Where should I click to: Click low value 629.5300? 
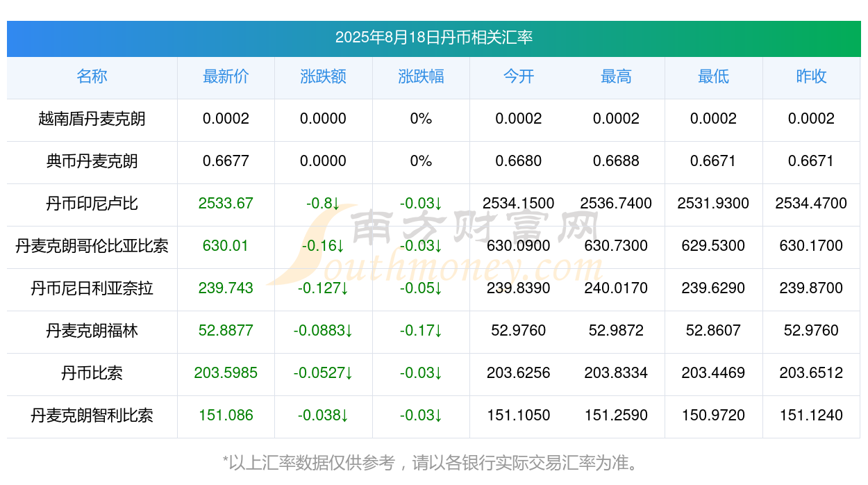(x=713, y=246)
